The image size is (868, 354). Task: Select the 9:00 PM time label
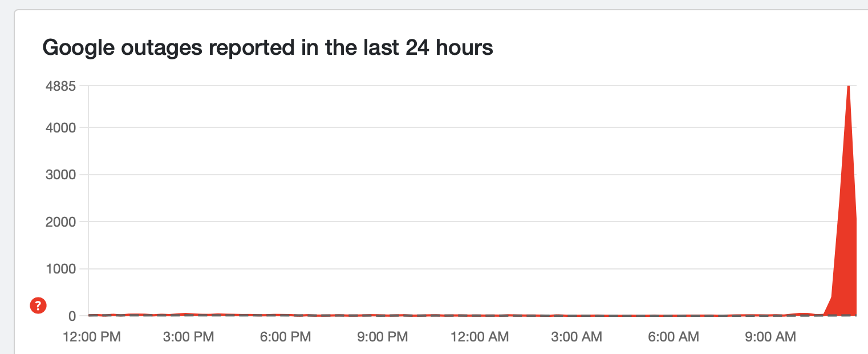click(x=382, y=337)
